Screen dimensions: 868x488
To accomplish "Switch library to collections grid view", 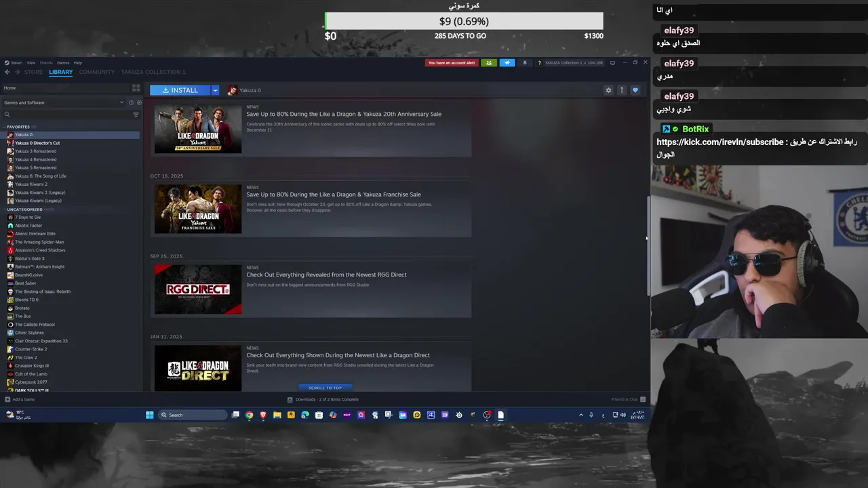I will tap(136, 88).
